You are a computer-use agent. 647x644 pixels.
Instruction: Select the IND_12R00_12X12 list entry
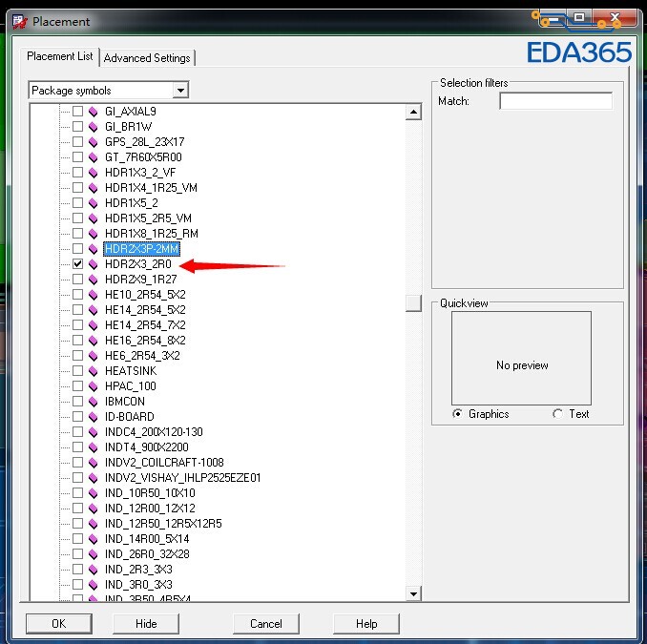150,509
